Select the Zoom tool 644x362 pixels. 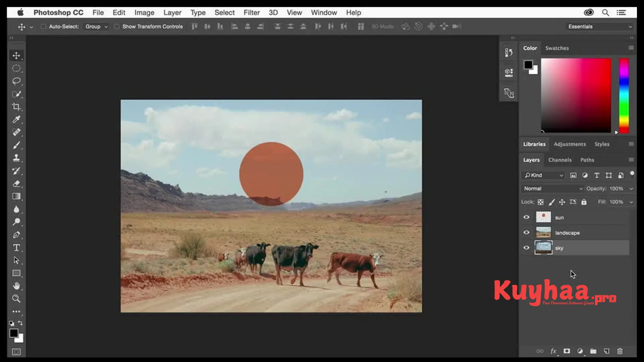coord(16,299)
